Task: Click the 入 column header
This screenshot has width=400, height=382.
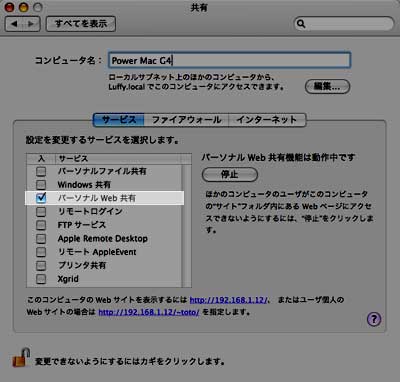Action: click(x=41, y=159)
